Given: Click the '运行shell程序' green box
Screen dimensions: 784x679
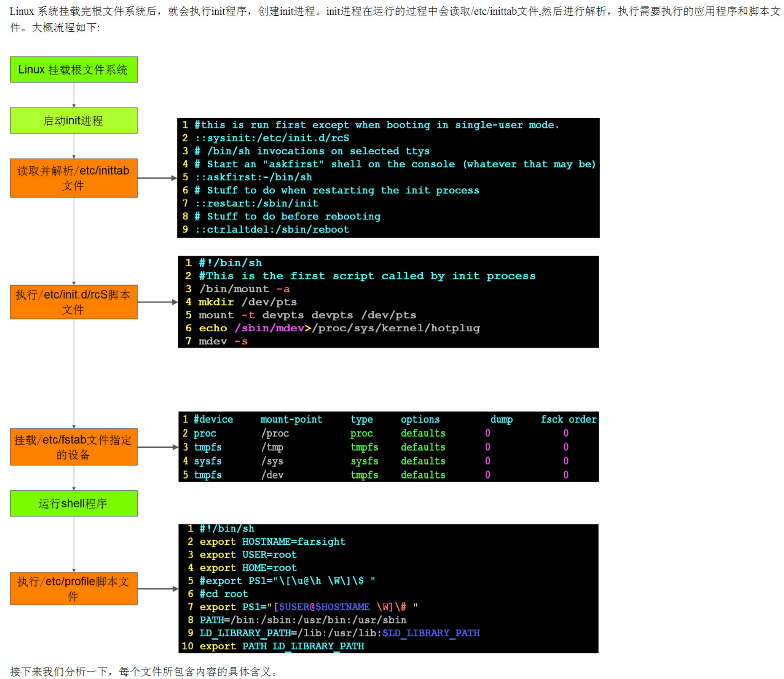Looking at the screenshot, I should 74,503.
